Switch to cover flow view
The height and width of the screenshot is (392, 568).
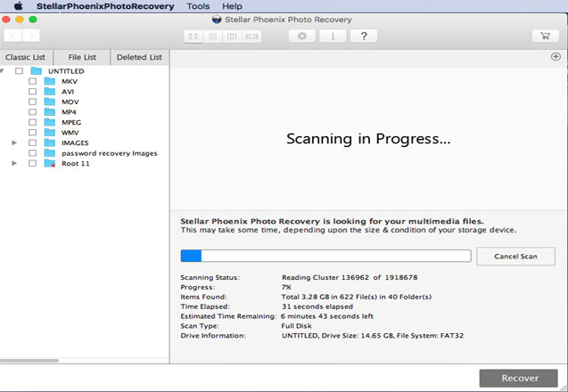[251, 37]
